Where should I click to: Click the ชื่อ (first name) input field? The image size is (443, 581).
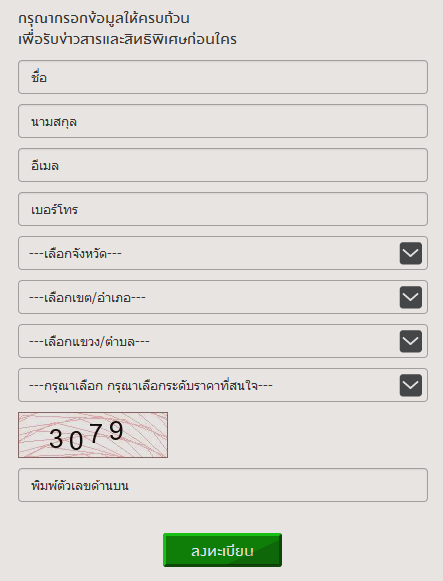pyautogui.click(x=223, y=77)
